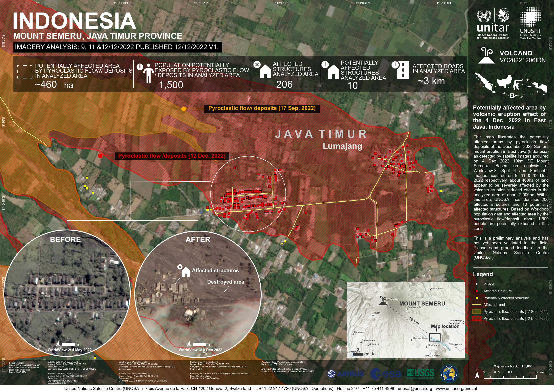
Task: Click the UNITAR logo
Action: (493, 24)
